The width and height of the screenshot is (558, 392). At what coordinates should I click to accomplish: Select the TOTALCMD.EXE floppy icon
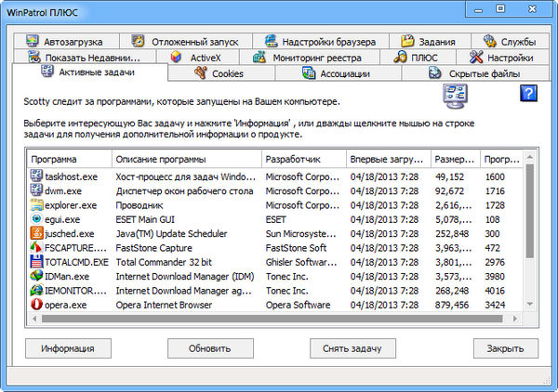coord(35,262)
